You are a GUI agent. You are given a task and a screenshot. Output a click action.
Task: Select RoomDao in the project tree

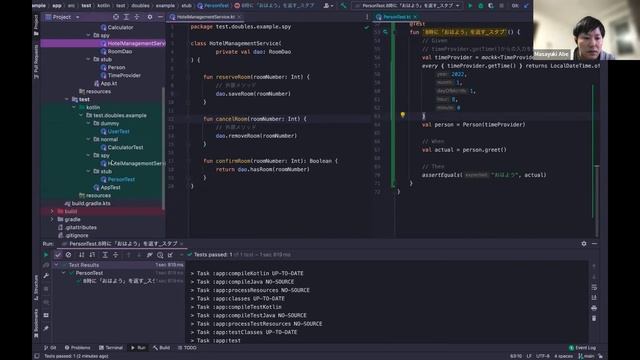pyautogui.click(x=116, y=51)
